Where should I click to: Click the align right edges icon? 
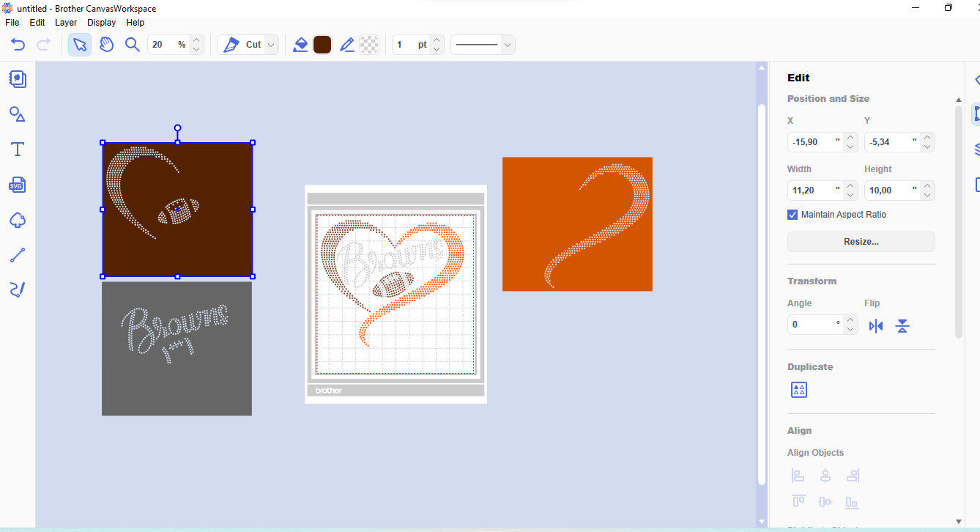click(853, 476)
